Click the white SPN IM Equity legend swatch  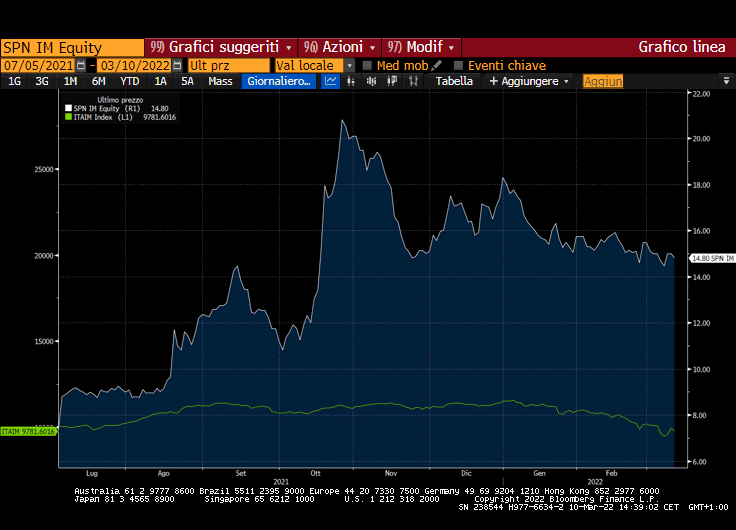click(68, 108)
